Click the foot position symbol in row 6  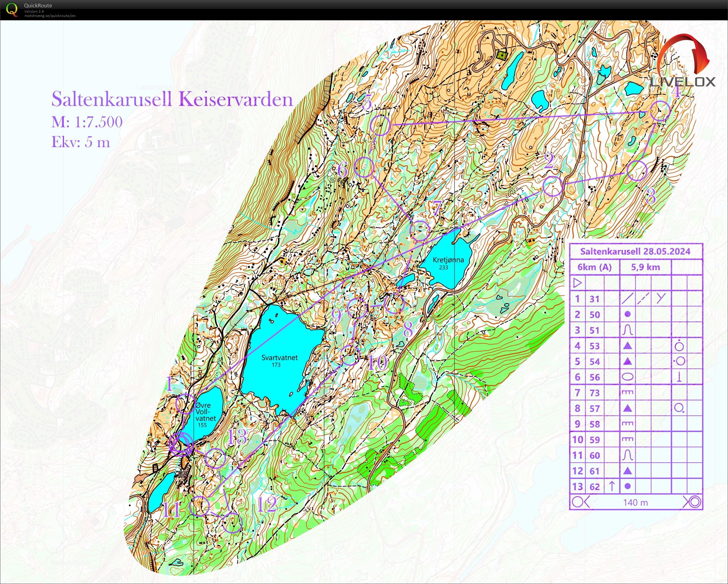pyautogui.click(x=679, y=377)
